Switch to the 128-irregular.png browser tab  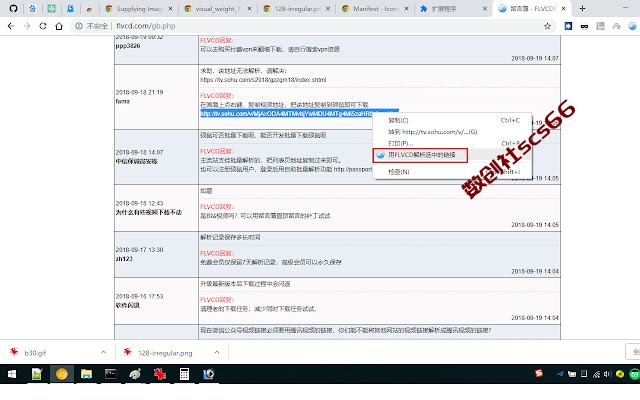pos(297,9)
